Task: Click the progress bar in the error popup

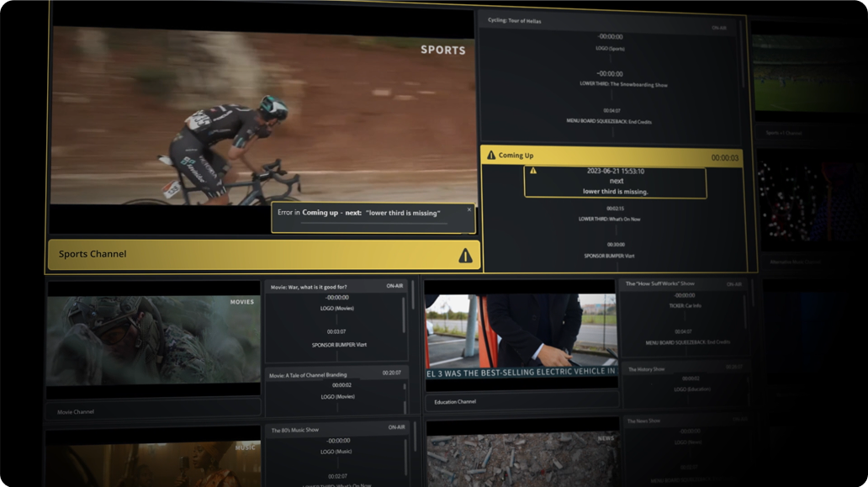Action: pos(373,224)
